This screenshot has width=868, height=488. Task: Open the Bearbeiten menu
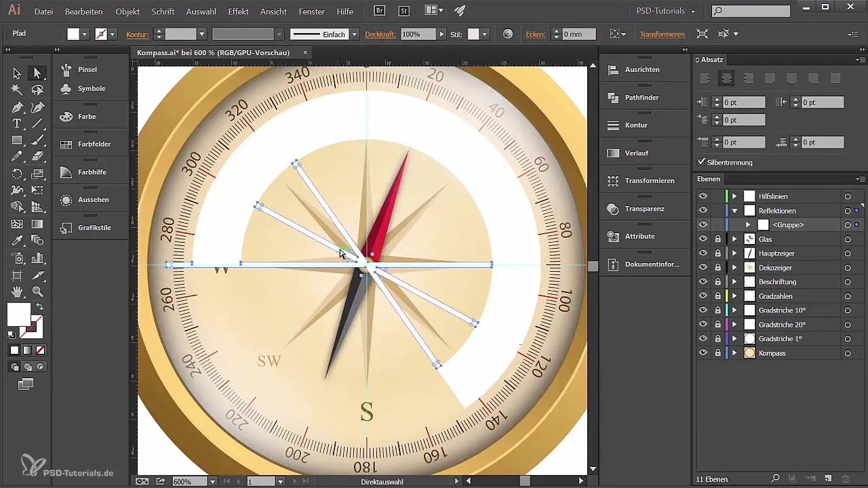84,12
